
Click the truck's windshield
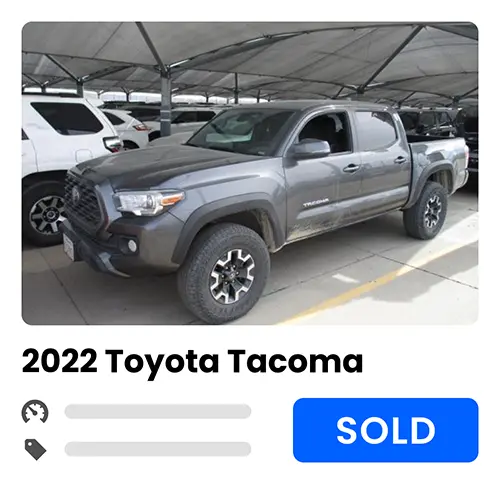240,132
